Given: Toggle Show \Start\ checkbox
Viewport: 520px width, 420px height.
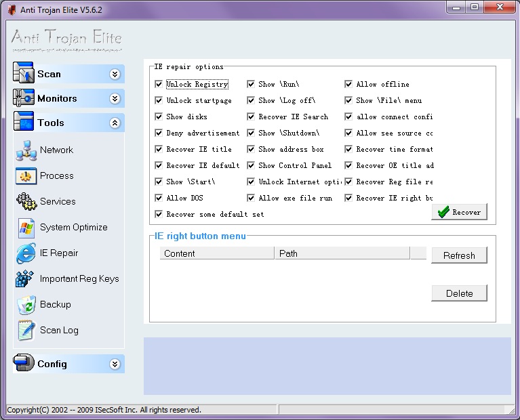Looking at the screenshot, I should click(x=159, y=182).
